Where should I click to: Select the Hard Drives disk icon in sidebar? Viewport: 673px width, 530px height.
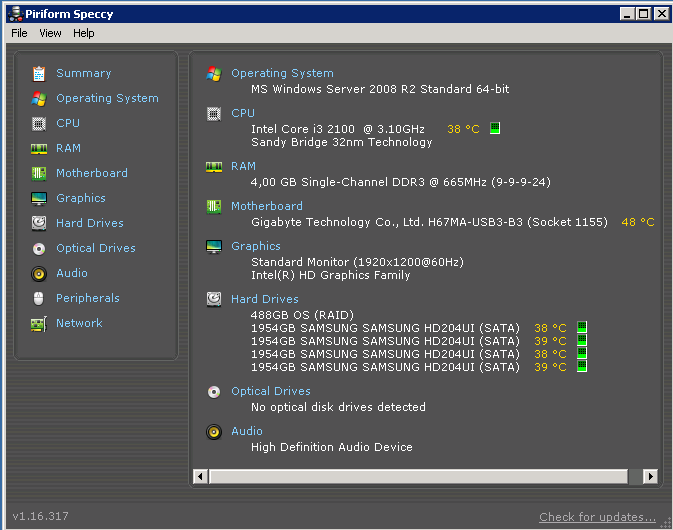(x=39, y=223)
